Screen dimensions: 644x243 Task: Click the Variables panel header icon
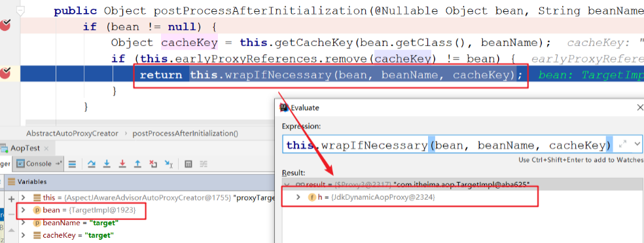click(11, 181)
